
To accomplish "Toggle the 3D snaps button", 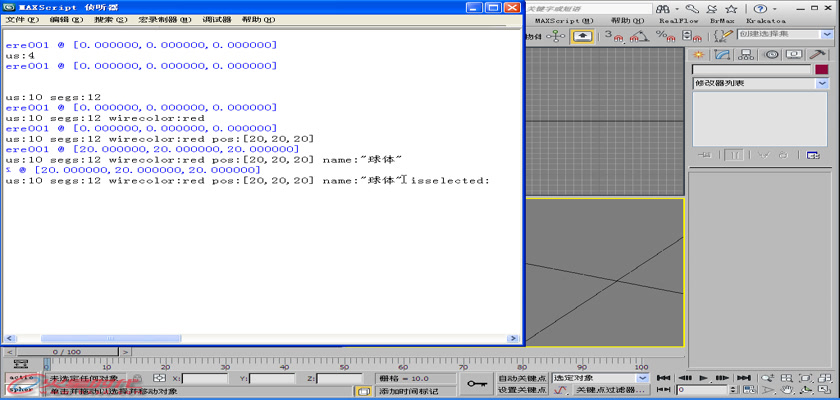I will click(x=614, y=36).
